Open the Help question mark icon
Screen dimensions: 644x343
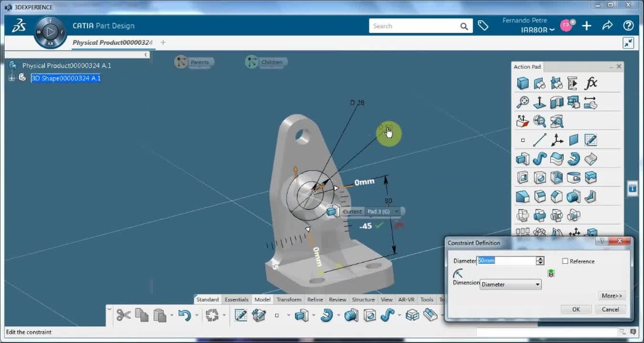coord(629,26)
